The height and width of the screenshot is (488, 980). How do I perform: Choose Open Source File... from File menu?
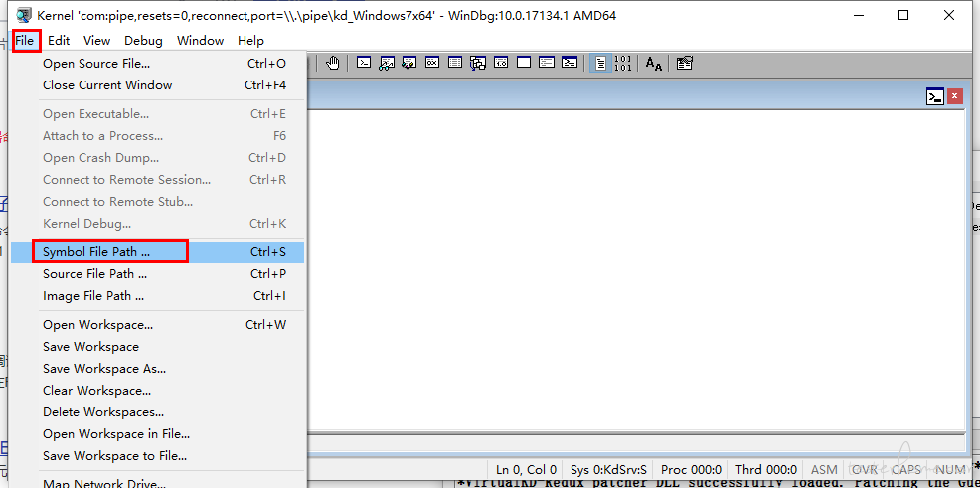(157, 63)
